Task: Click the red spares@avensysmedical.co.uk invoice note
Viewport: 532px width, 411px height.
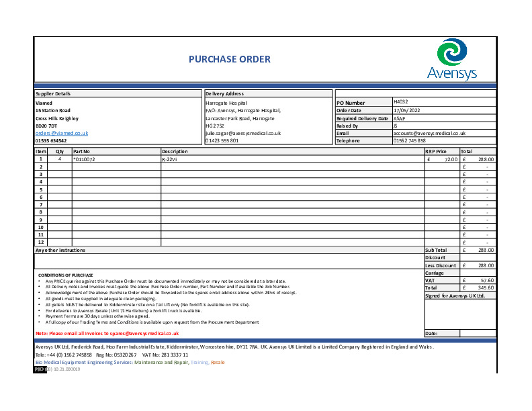Action: point(107,333)
